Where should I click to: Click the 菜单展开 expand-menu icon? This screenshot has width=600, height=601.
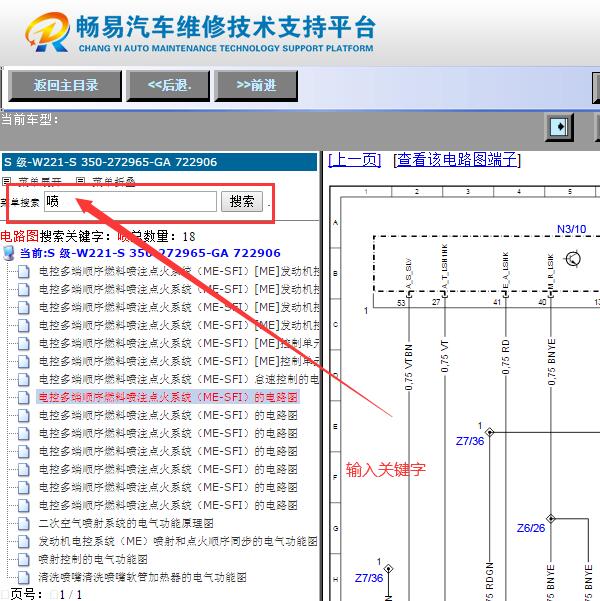[x=7, y=181]
